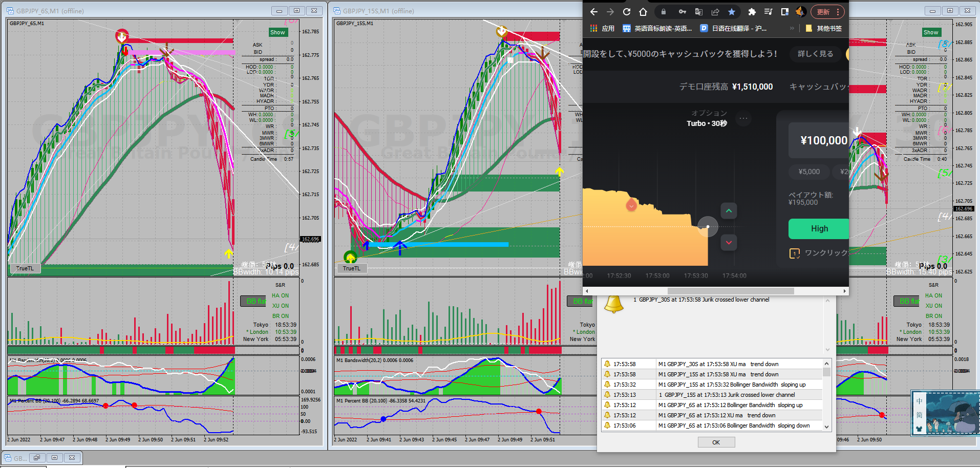
Task: Click the browser back arrow
Action: (x=594, y=12)
